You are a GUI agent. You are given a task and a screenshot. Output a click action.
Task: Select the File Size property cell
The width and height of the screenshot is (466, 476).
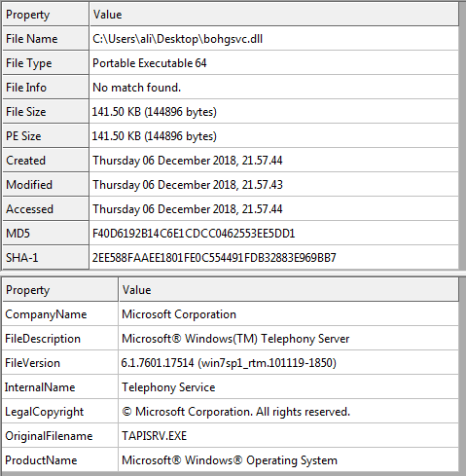click(46, 112)
